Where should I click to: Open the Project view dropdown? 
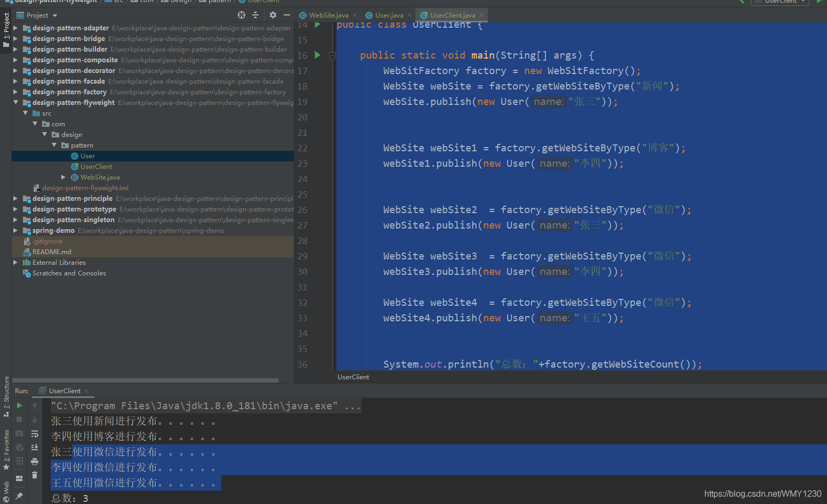coord(55,15)
